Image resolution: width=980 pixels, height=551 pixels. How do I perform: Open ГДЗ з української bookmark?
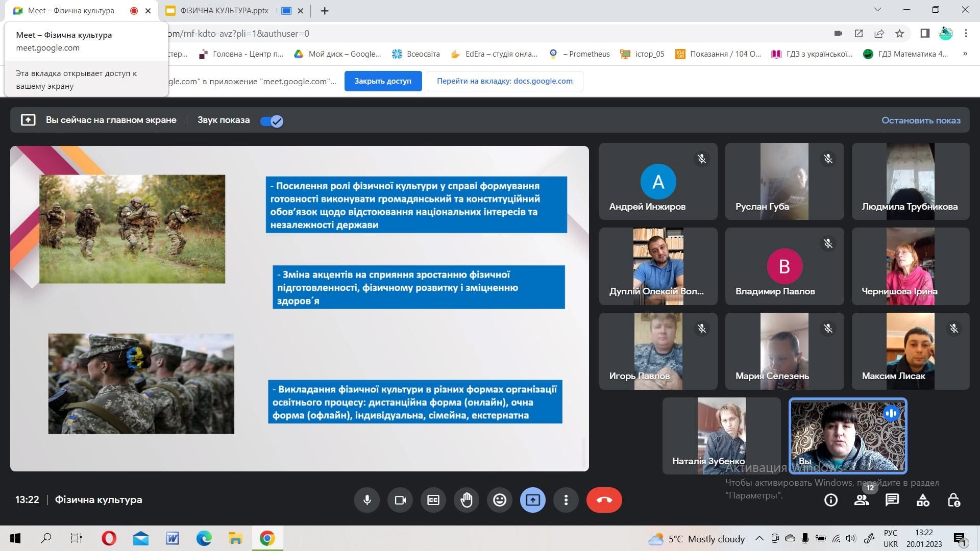point(813,54)
